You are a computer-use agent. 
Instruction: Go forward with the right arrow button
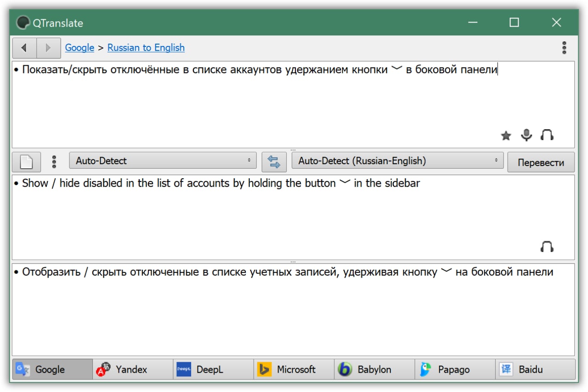coord(49,48)
